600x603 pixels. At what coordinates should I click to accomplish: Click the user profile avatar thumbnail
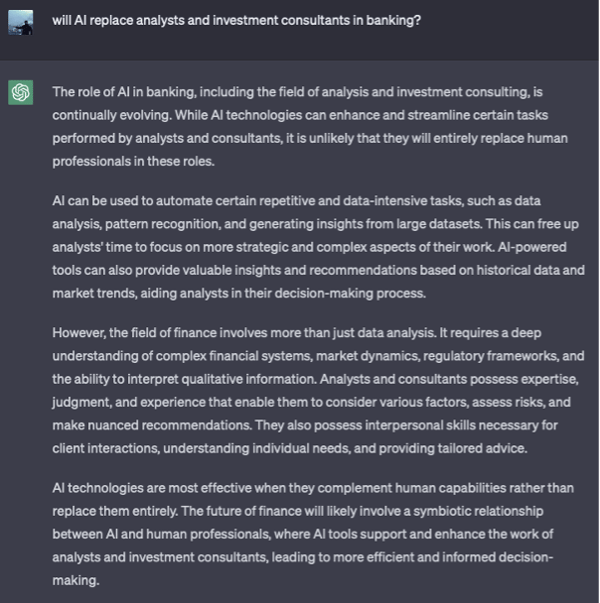pos(20,23)
